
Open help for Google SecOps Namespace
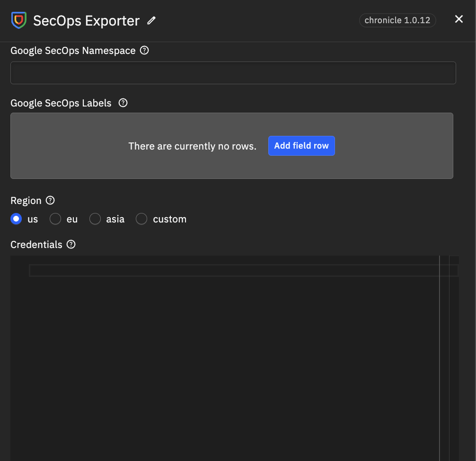tap(144, 51)
